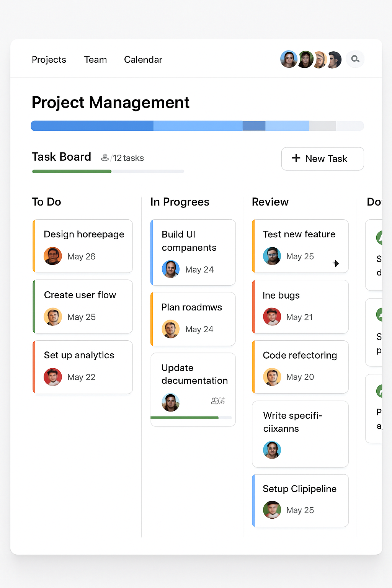
Task: Expand the Test new feature card details
Action: [336, 263]
